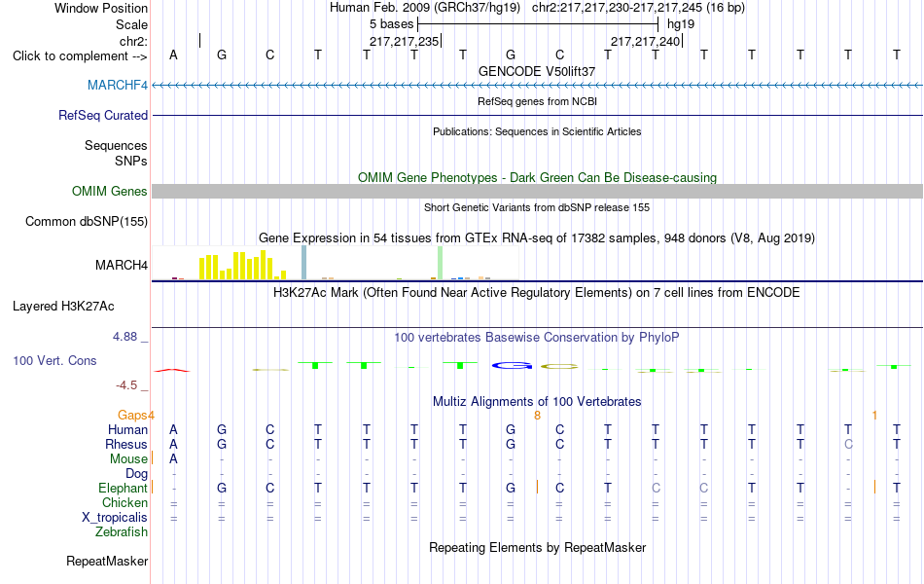Open 'RefSeq genes from NCBI' title
Viewport: 924px width, 584px height.
(x=537, y=101)
